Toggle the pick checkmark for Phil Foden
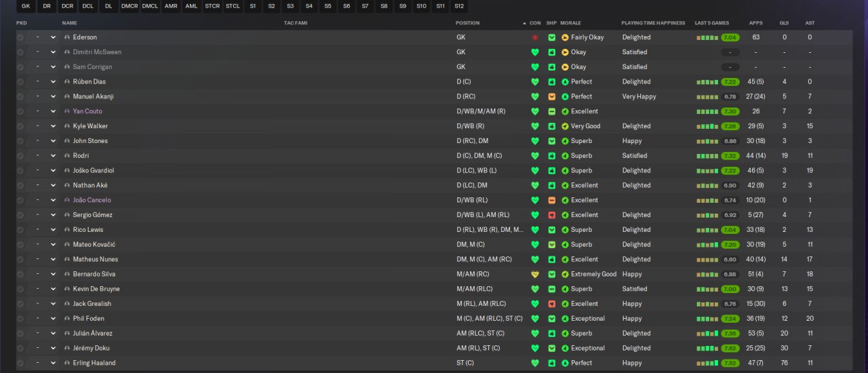 click(20, 319)
